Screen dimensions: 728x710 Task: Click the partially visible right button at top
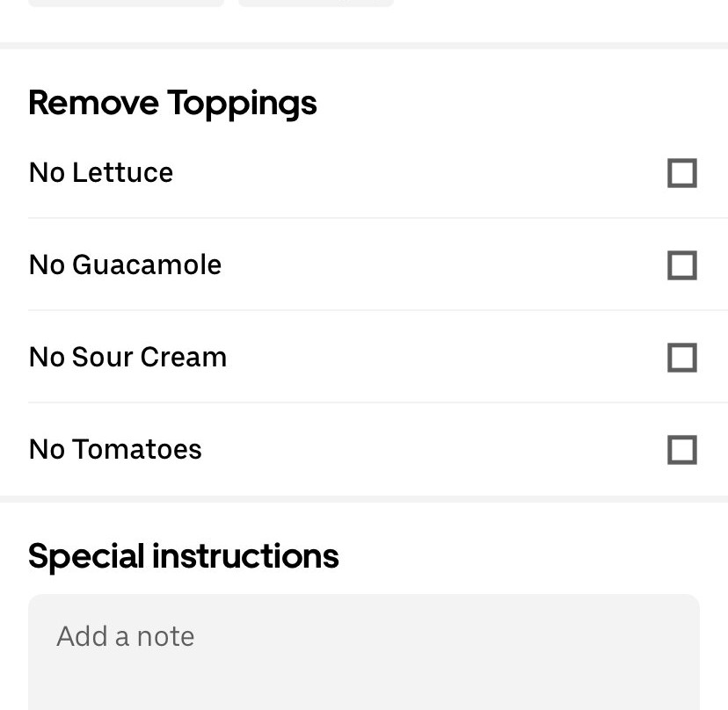(x=316, y=3)
